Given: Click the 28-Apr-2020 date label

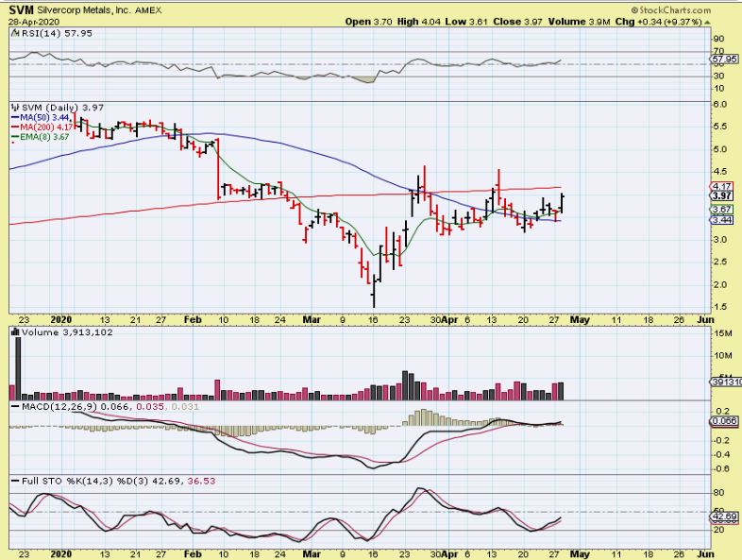Looking at the screenshot, I should click(x=33, y=22).
